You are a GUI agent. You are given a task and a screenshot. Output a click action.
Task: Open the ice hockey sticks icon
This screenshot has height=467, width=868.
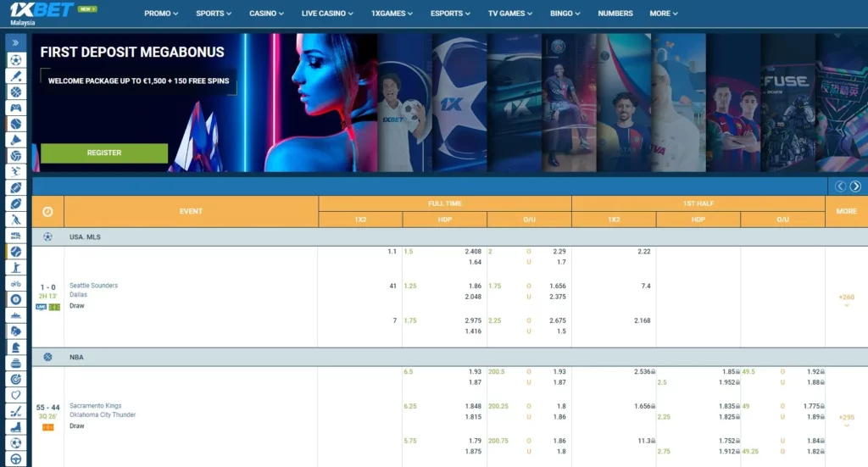pyautogui.click(x=15, y=411)
